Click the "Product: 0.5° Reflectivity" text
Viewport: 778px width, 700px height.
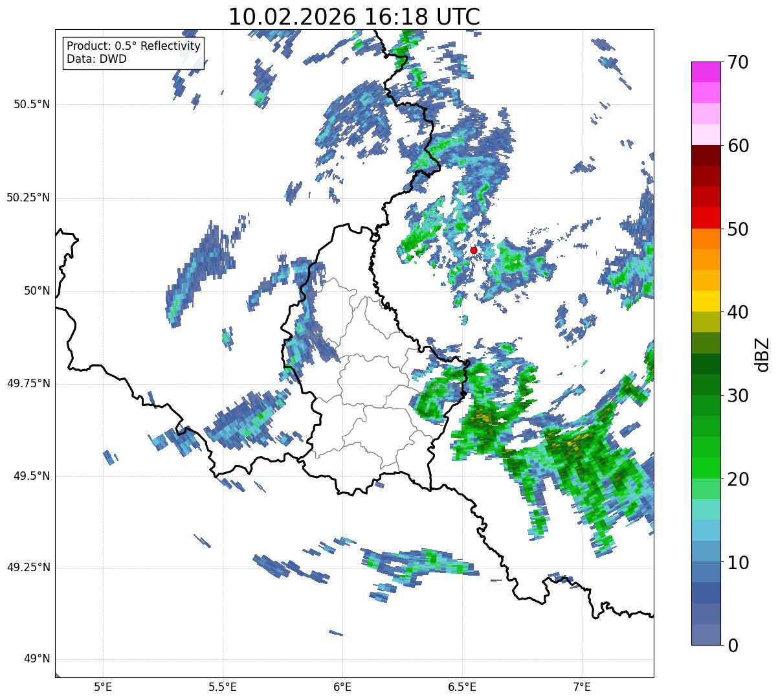click(x=133, y=47)
